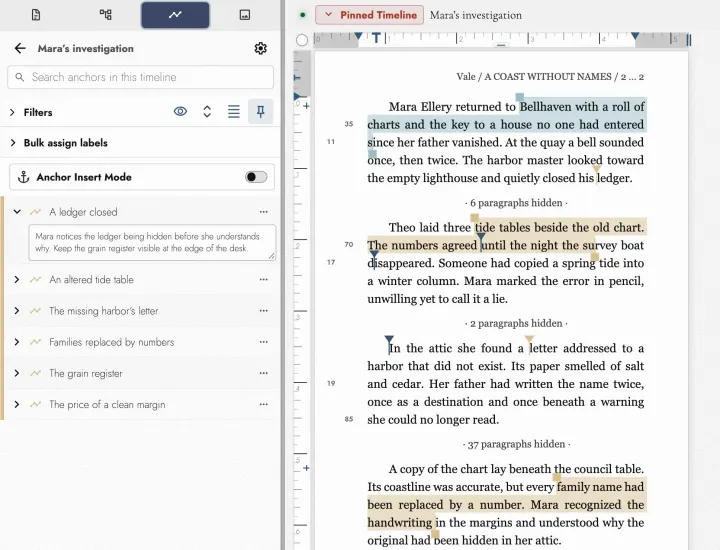The height and width of the screenshot is (550, 720).
Task: Click the right margin marker on ruler
Action: 635,36
